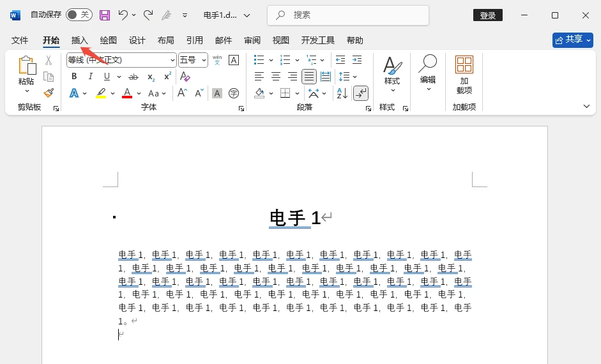This screenshot has height=364, width=601.
Task: Click the Cut scissors icon
Action: point(49,60)
